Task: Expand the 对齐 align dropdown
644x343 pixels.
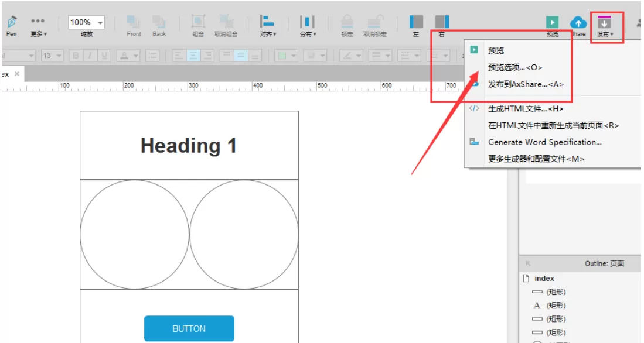Action: coord(268,25)
